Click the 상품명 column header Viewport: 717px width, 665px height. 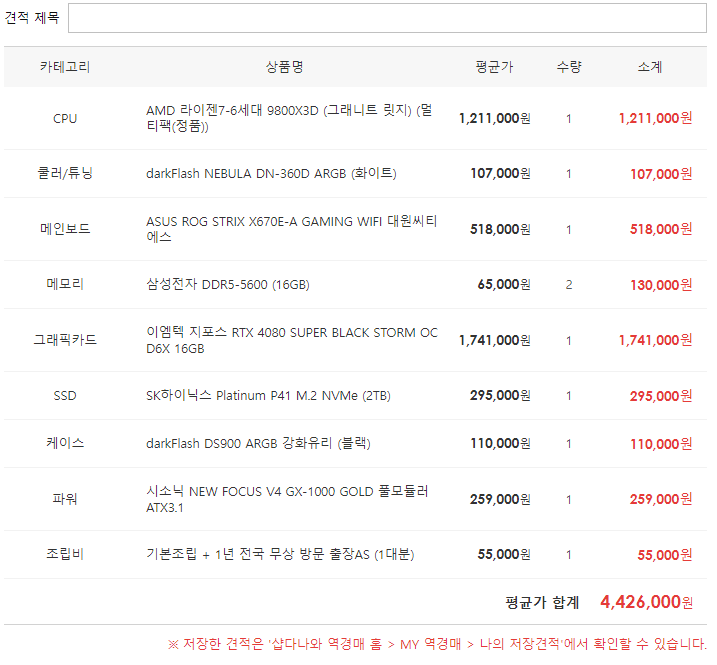point(284,67)
